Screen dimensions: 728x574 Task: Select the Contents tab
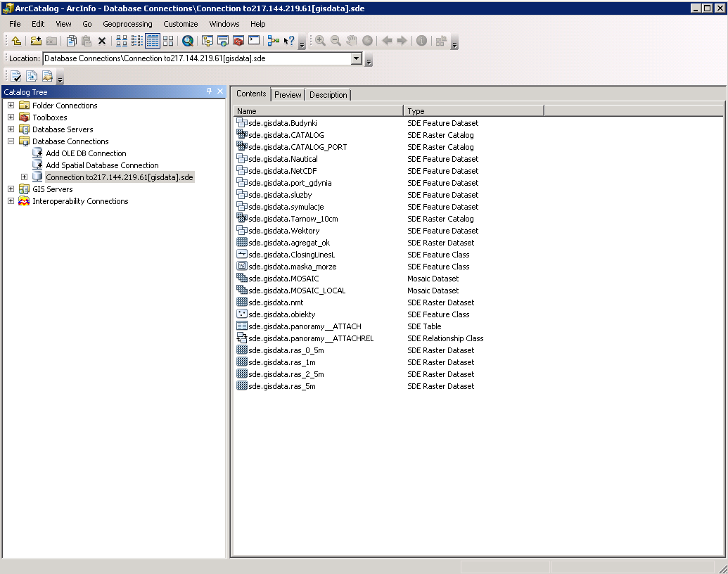pyautogui.click(x=251, y=94)
